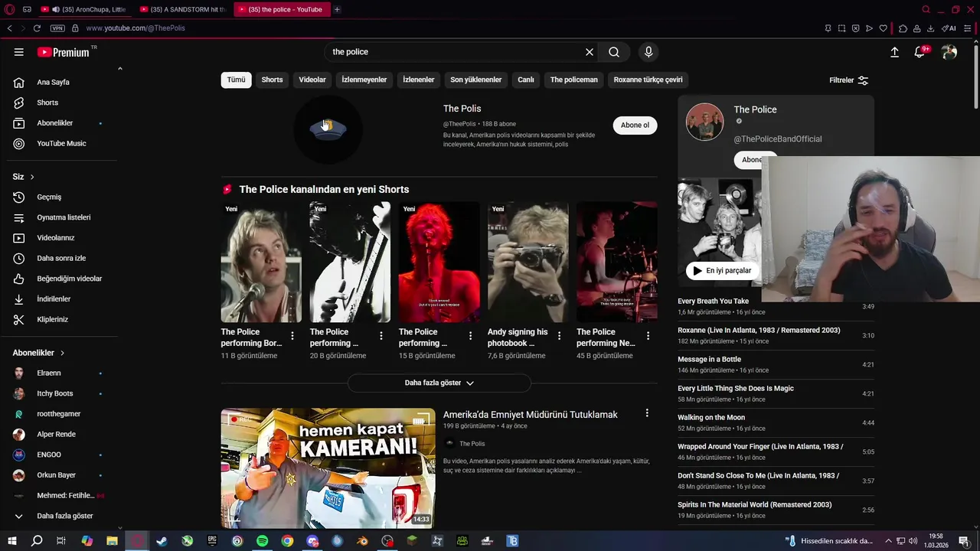The image size is (980, 551).
Task: Open Steam from the taskbar
Action: 162,541
